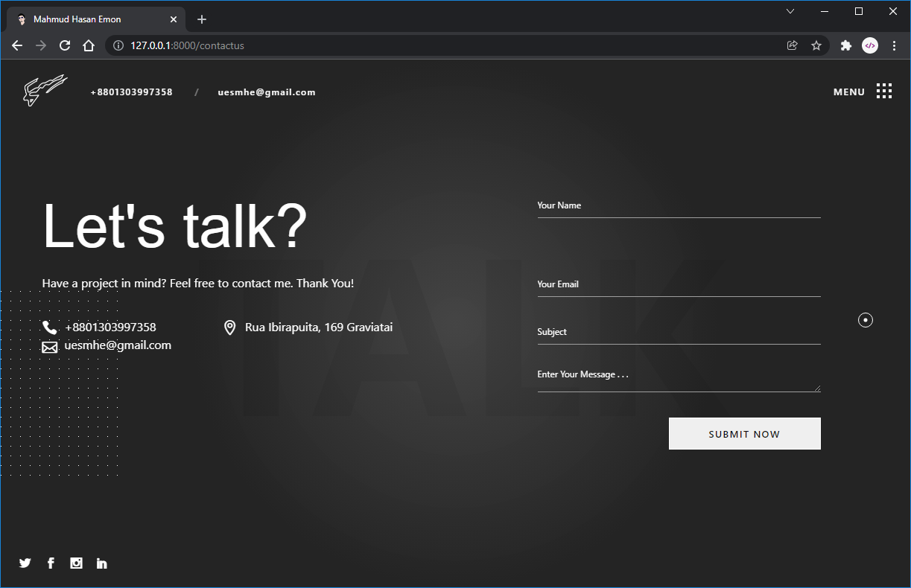Select the Mahmud Hasan Emon tab
The height and width of the screenshot is (588, 911).
[x=95, y=19]
